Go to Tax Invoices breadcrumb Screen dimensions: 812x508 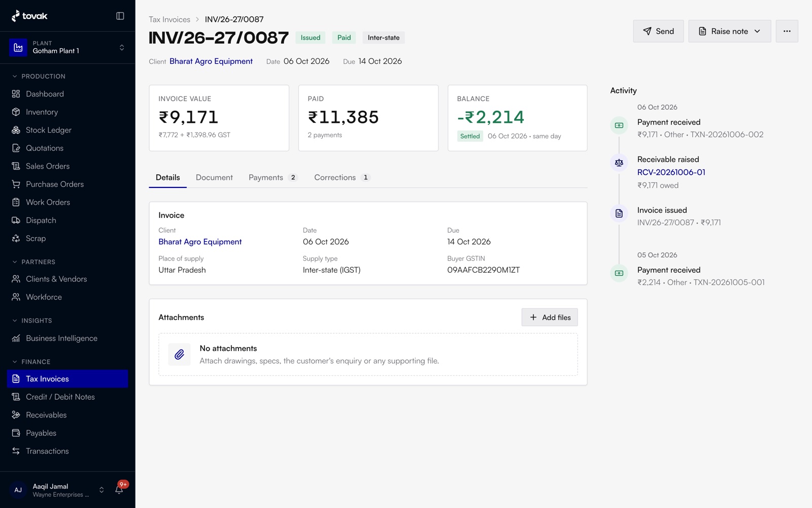pos(170,19)
